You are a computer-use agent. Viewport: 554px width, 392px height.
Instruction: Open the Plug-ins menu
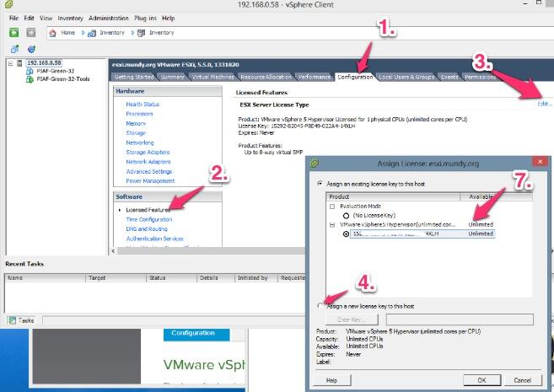145,18
